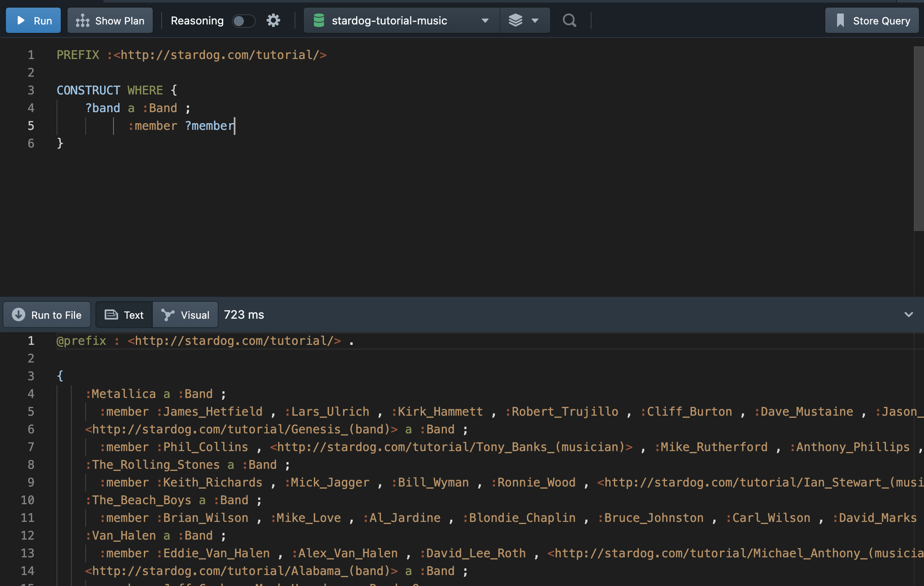This screenshot has height=586, width=924.
Task: Click :Eddie_Van_Halen in results
Action: [x=213, y=553]
